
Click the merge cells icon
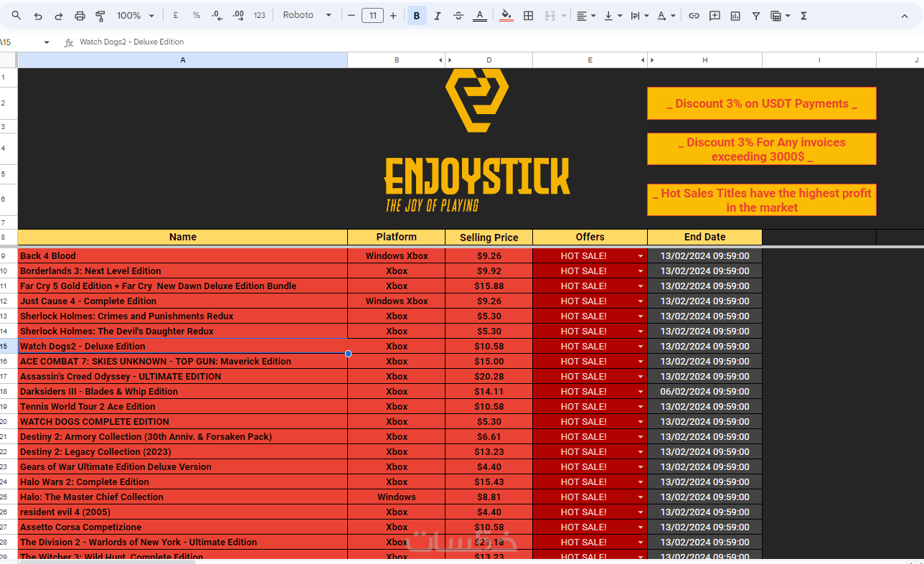[550, 16]
